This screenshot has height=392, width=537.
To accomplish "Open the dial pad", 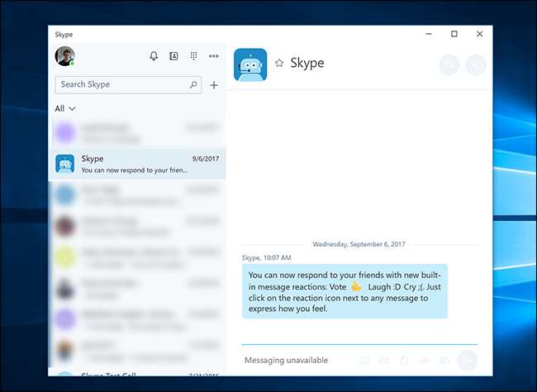I will click(194, 56).
